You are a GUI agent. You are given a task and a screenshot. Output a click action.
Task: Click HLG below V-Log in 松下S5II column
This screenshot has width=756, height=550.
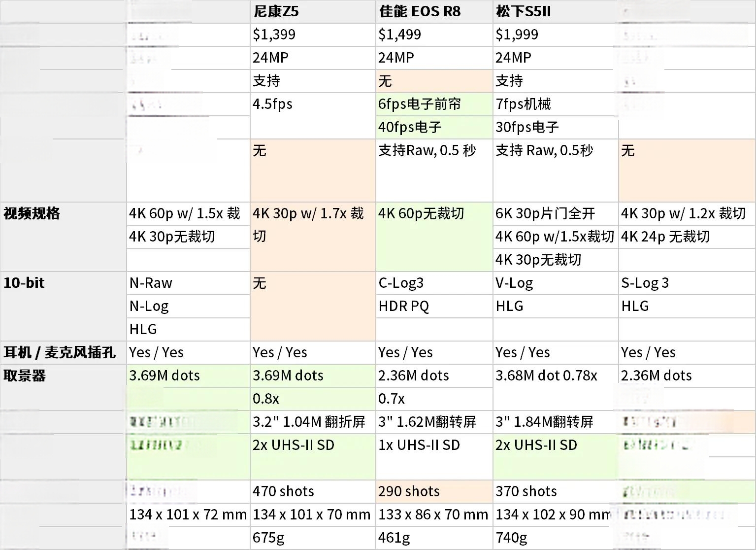point(555,306)
